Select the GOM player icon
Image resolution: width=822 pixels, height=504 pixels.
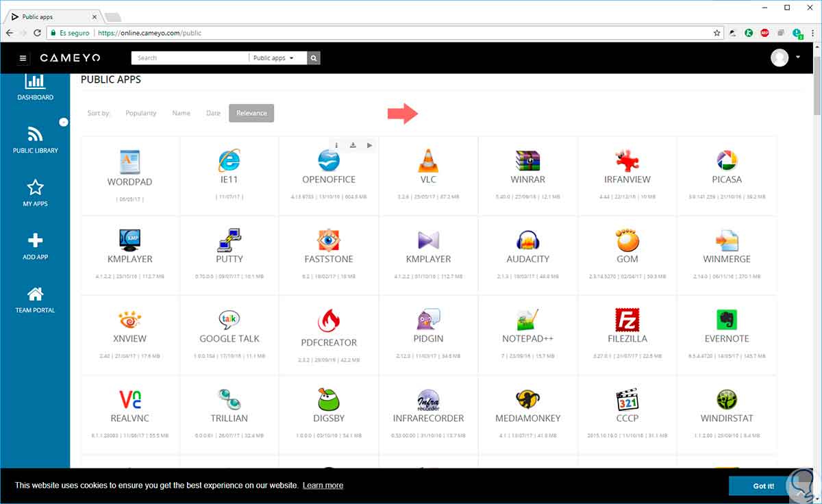(627, 240)
